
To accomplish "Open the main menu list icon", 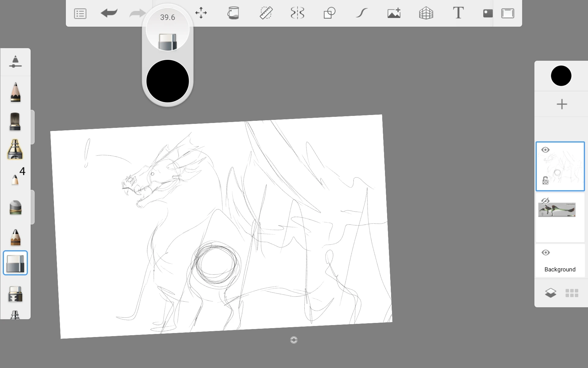I will click(x=80, y=13).
